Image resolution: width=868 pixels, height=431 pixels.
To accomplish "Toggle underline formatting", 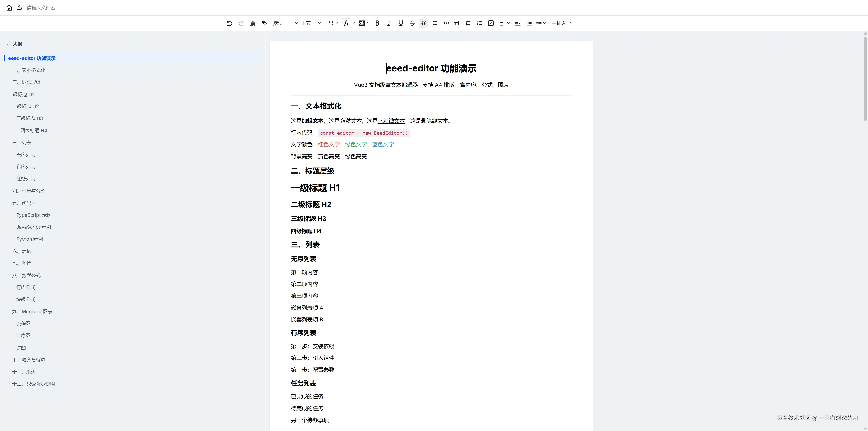I will pyautogui.click(x=400, y=23).
